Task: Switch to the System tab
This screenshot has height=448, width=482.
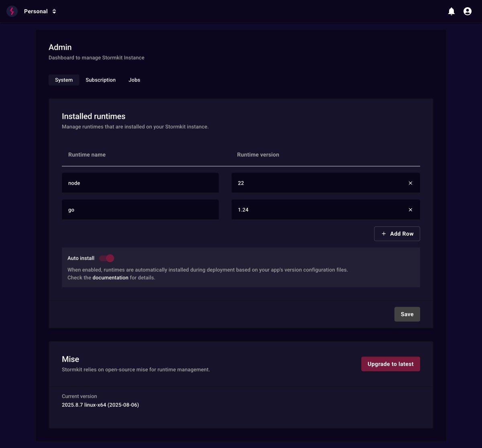Action: [x=64, y=80]
